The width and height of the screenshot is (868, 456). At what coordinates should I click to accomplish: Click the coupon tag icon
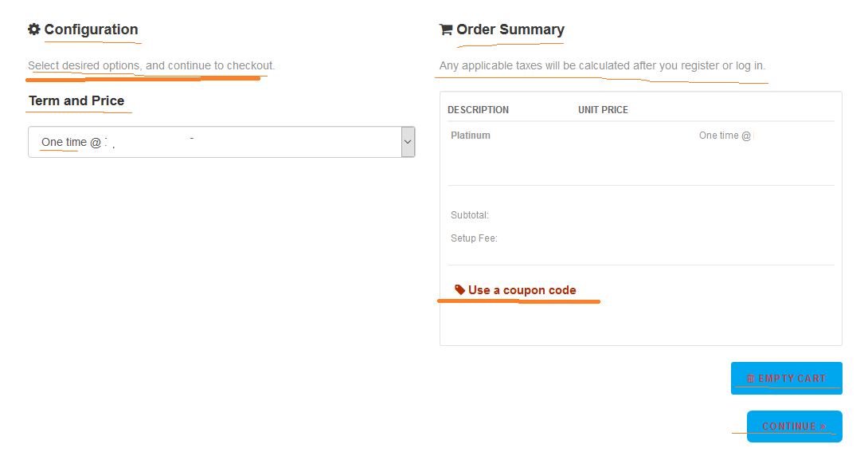tap(459, 289)
